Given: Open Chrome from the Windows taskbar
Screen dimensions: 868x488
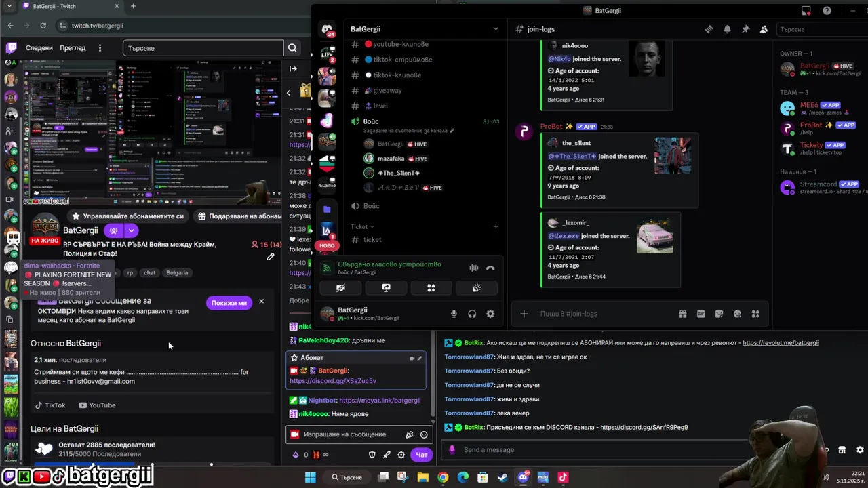Looking at the screenshot, I should click(x=443, y=477).
